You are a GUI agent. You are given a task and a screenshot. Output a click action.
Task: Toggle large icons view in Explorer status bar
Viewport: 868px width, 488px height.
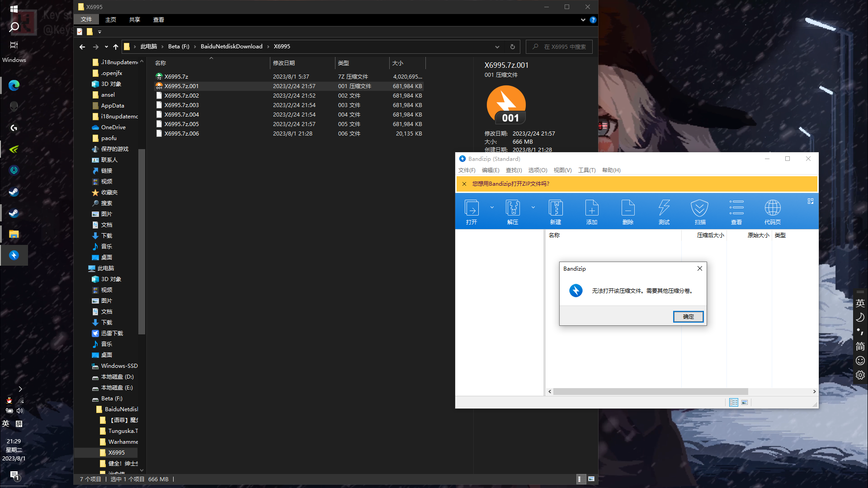point(591,479)
